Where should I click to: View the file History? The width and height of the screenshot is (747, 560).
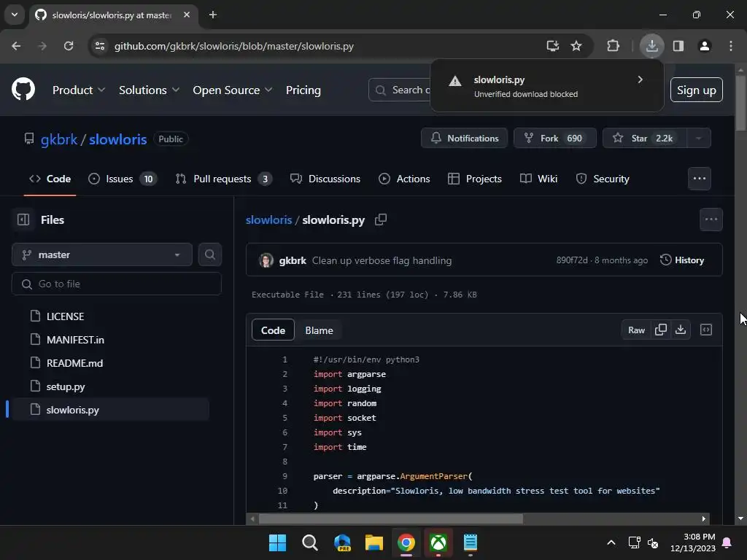coord(682,260)
